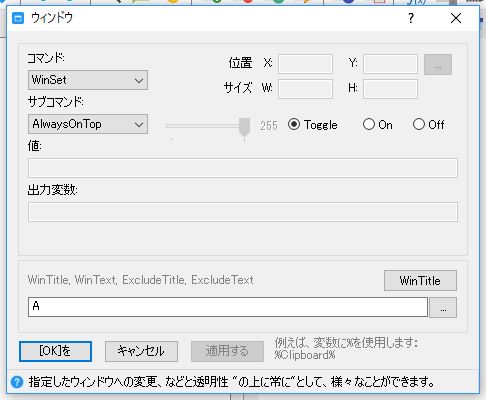Click the 適用する apply button

(227, 351)
